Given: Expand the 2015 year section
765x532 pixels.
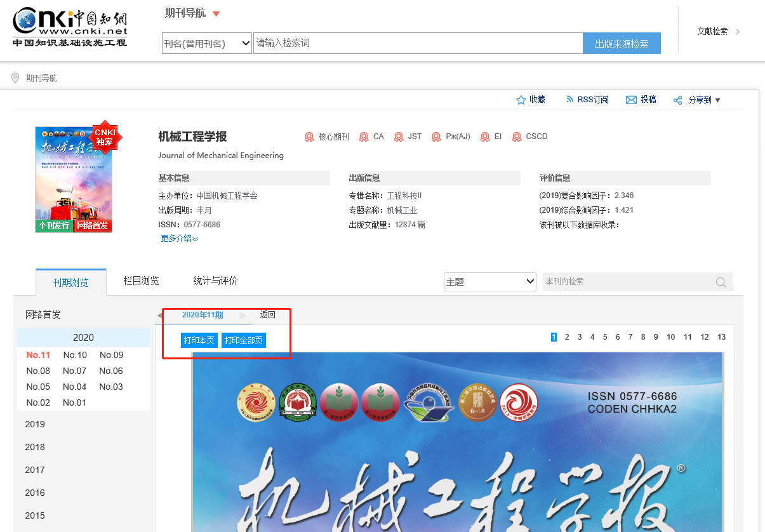Looking at the screenshot, I should (35, 515).
